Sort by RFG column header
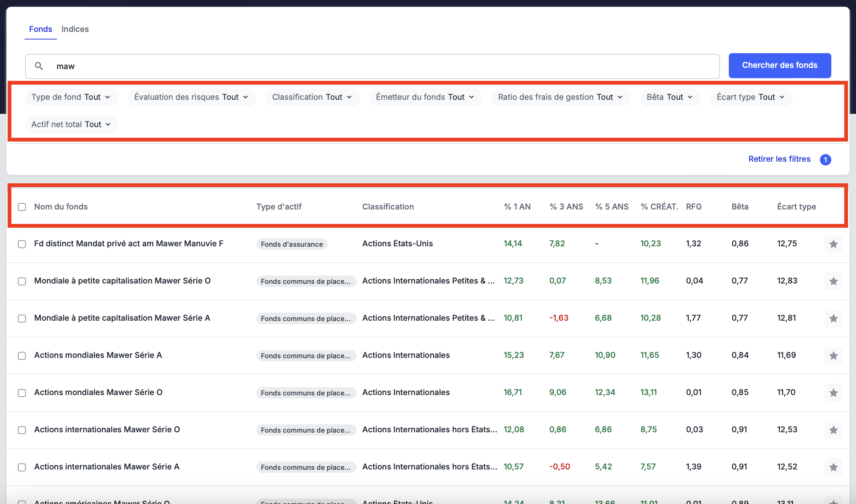Image resolution: width=856 pixels, height=504 pixels. coord(694,207)
